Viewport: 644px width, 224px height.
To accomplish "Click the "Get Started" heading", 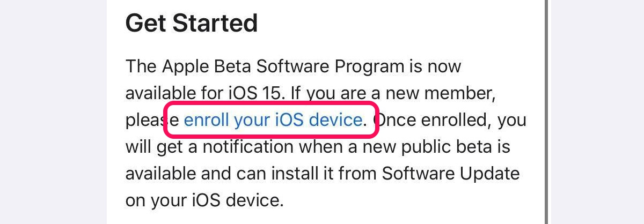I will coord(192,24).
